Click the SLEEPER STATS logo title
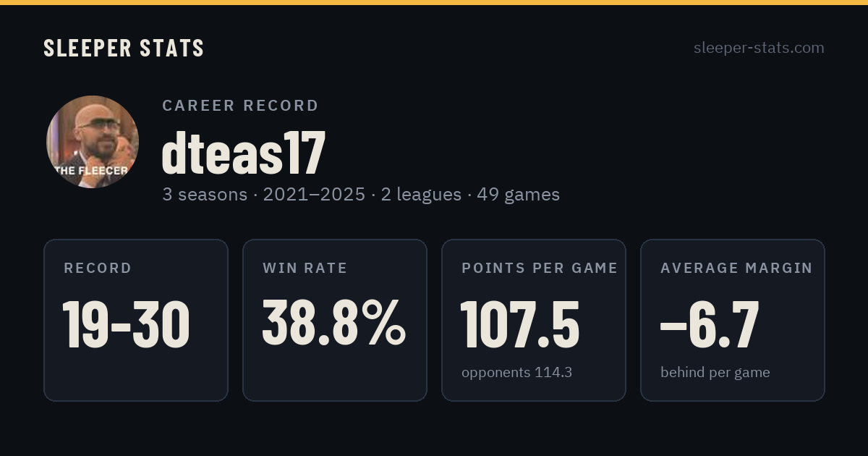Viewport: 868px width, 456px height. 124,48
